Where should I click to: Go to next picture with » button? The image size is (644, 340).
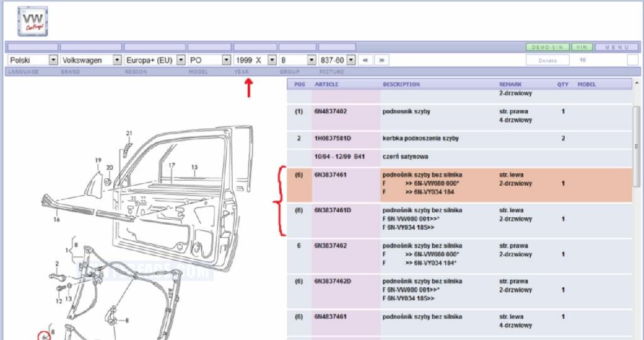pos(382,60)
